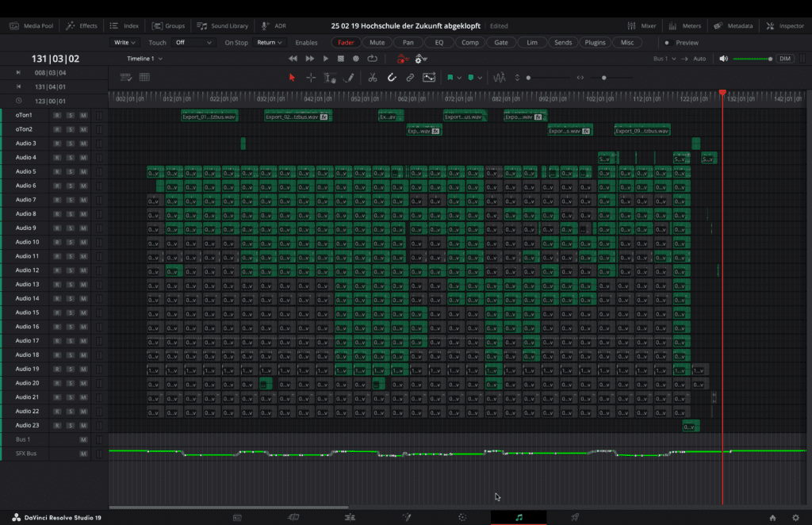Open the Mixer panel
The image size is (812, 525).
tap(642, 25)
